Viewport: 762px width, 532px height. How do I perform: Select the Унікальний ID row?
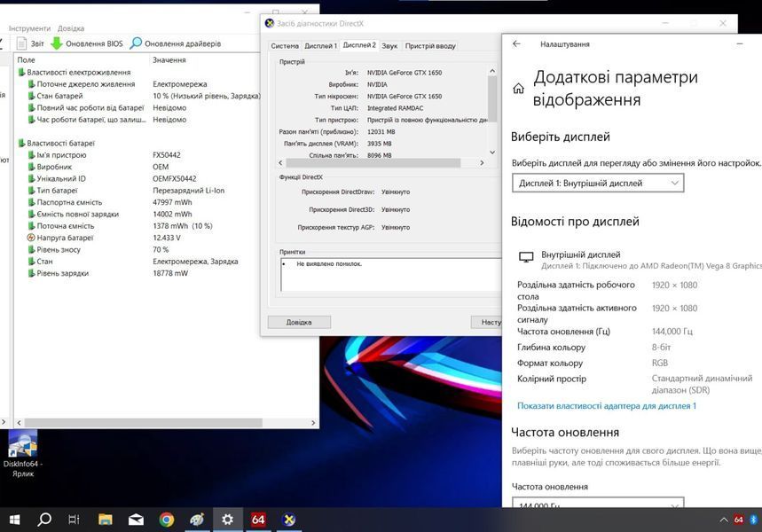coord(141,178)
